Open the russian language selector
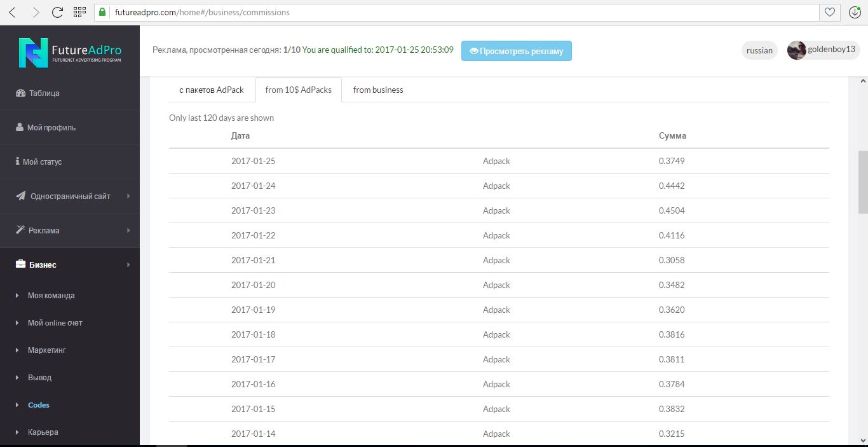 759,50
